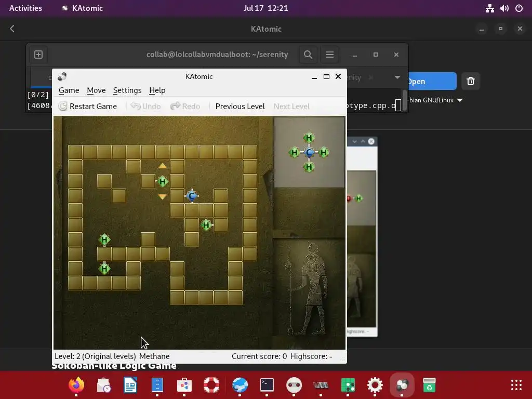The height and width of the screenshot is (399, 532).
Task: Select hydrogen atom right of the carbon's wall
Action: [206, 224]
